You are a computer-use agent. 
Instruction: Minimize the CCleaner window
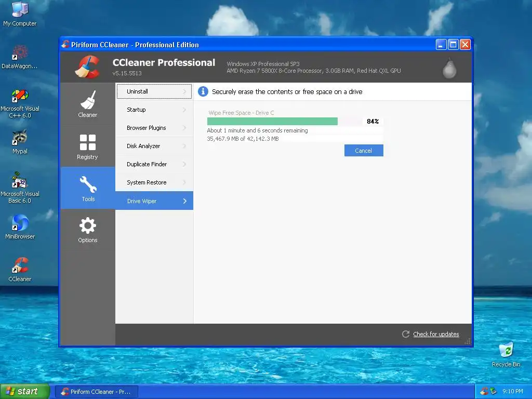(x=441, y=45)
